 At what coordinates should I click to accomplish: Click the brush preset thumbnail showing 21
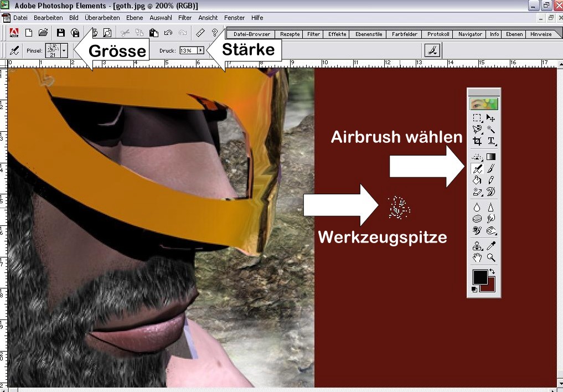[53, 50]
